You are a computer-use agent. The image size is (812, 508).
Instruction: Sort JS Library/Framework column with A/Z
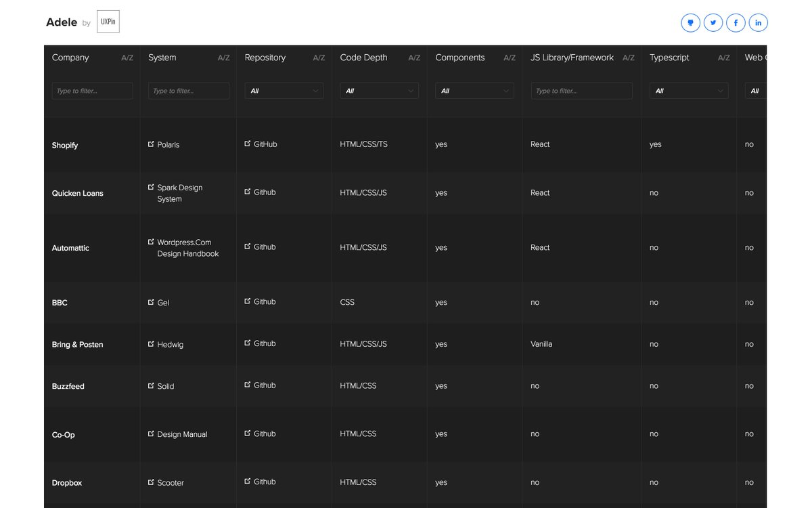click(629, 58)
